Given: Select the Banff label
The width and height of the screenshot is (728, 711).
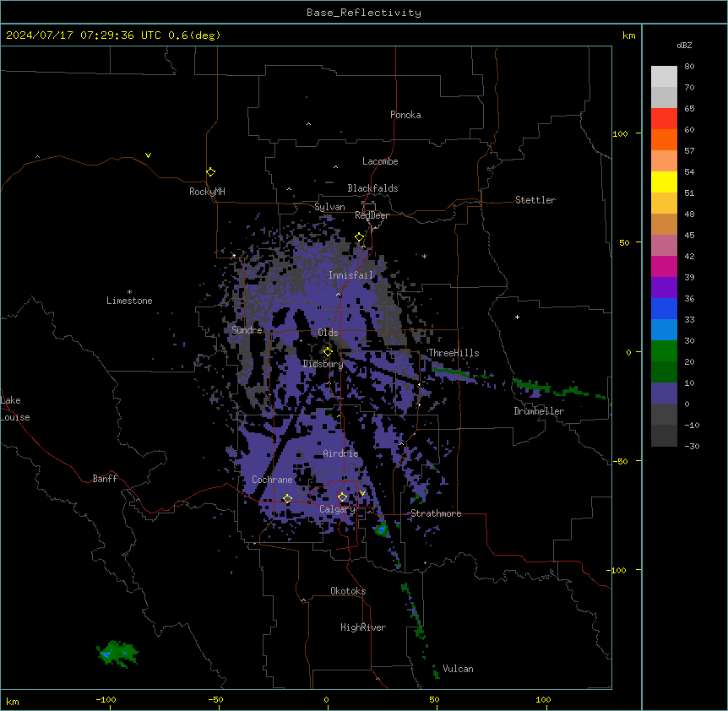Looking at the screenshot, I should click(105, 479).
